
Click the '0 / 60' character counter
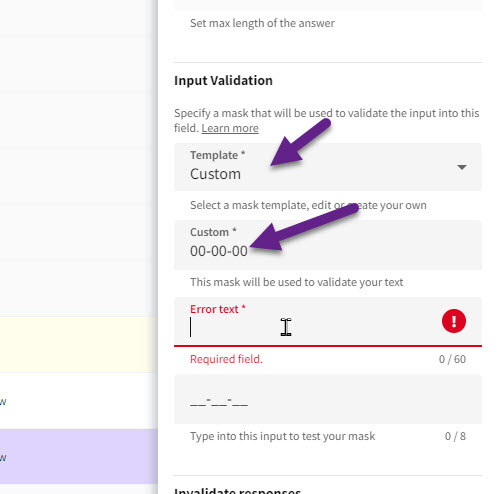pyautogui.click(x=452, y=359)
